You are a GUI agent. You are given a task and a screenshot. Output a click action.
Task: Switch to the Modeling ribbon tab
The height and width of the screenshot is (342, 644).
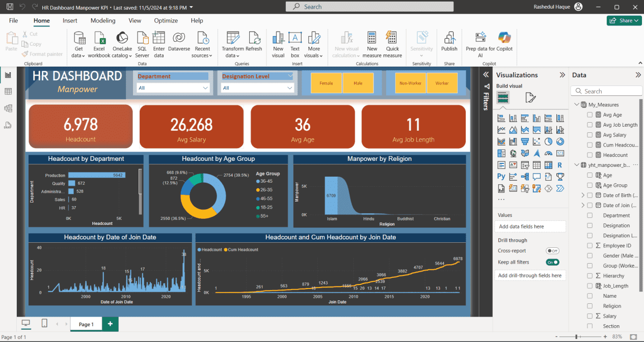103,21
